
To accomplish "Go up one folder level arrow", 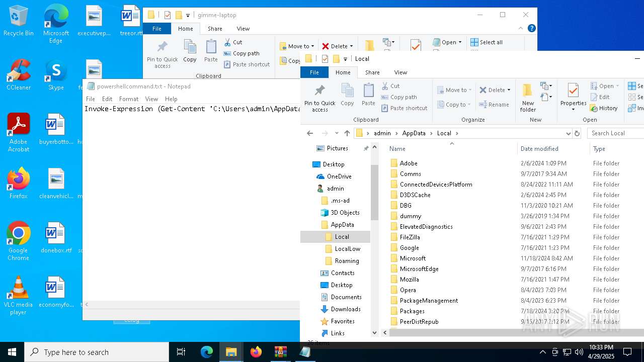I will tap(347, 133).
